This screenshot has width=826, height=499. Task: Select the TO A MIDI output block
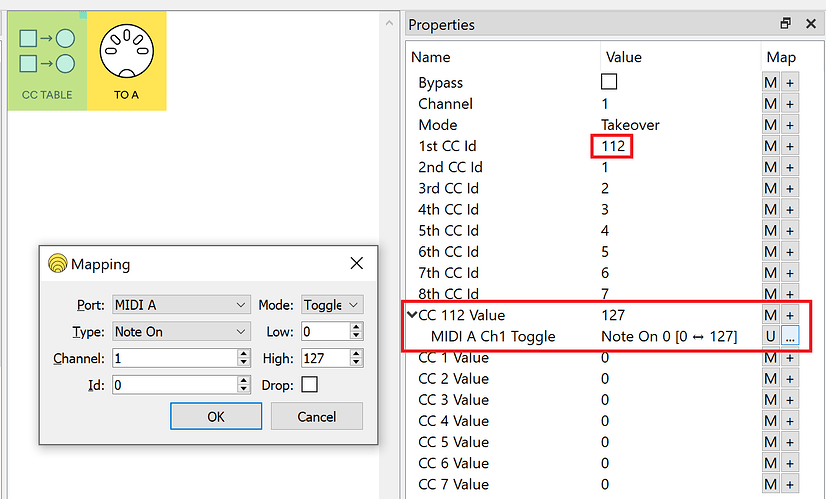point(126,61)
